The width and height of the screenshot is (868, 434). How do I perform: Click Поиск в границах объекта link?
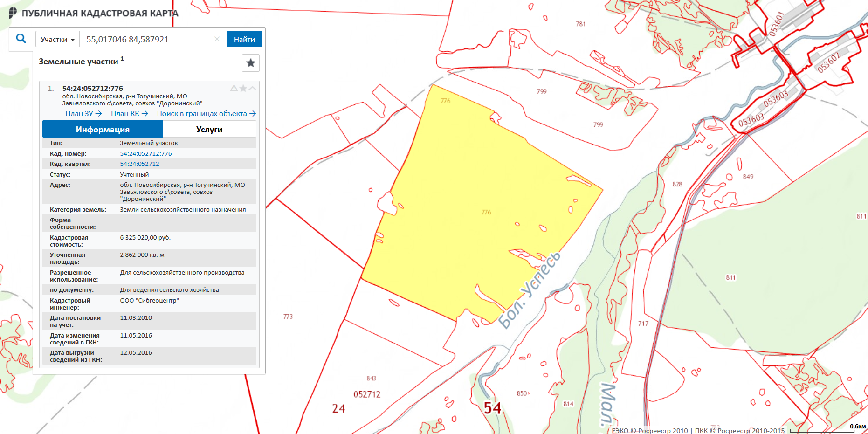click(x=206, y=114)
